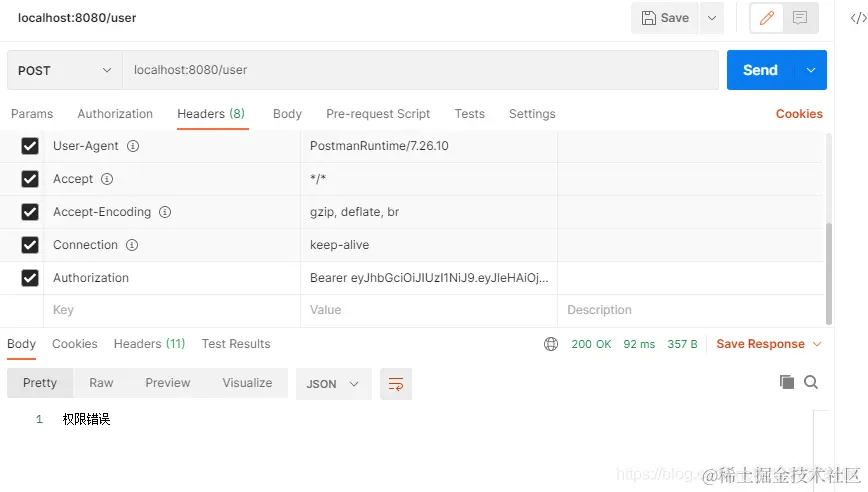
Task: Open the POST method dropdown
Action: point(64,70)
